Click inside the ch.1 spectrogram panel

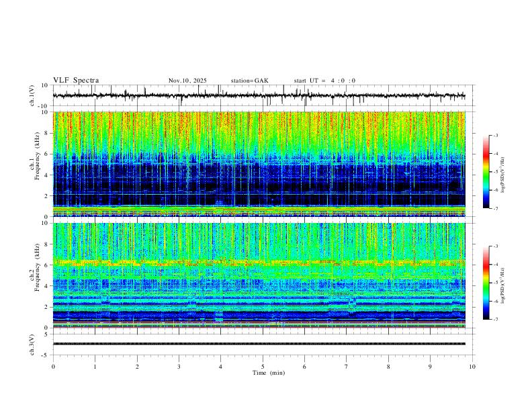(259, 164)
